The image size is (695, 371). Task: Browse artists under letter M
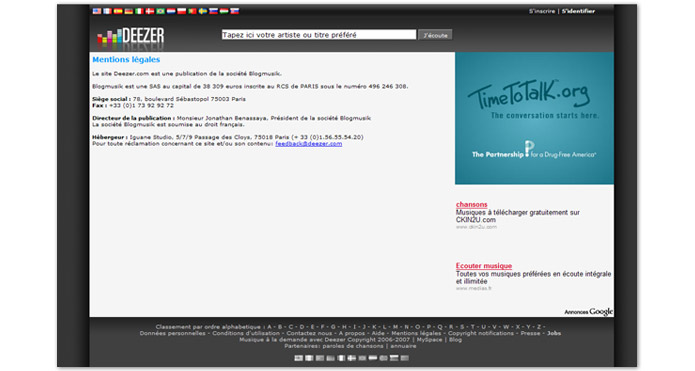coord(395,327)
